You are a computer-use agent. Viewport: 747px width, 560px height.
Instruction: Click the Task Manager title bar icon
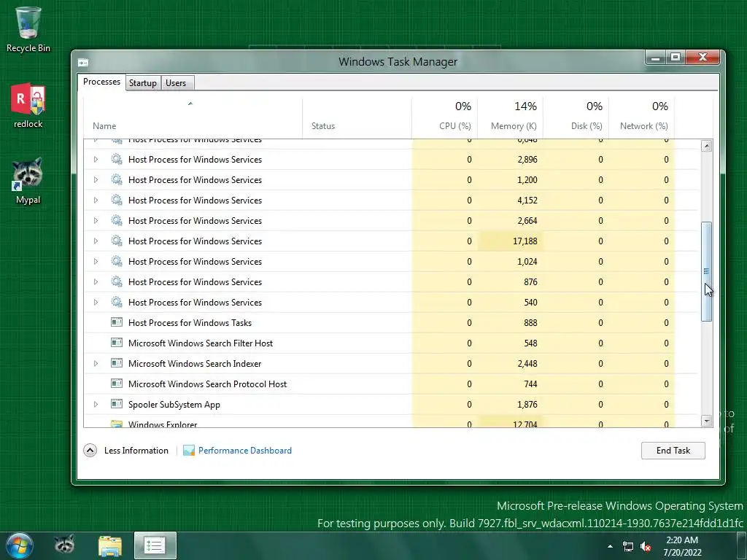[83, 63]
